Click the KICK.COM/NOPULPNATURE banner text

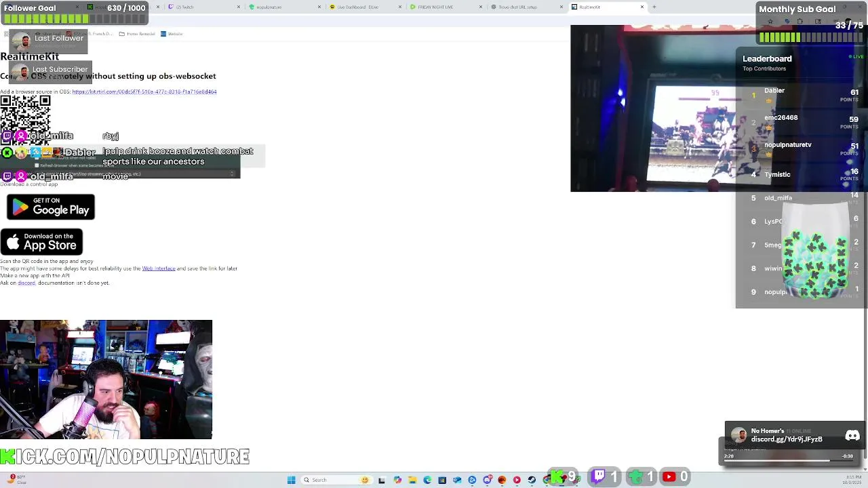coord(125,457)
